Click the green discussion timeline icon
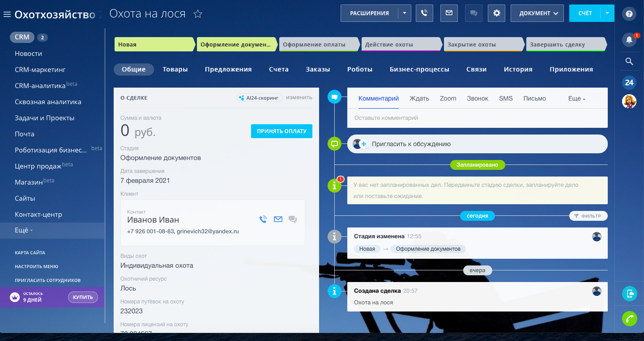Viewport: 644px width, 341px height. pyautogui.click(x=334, y=144)
